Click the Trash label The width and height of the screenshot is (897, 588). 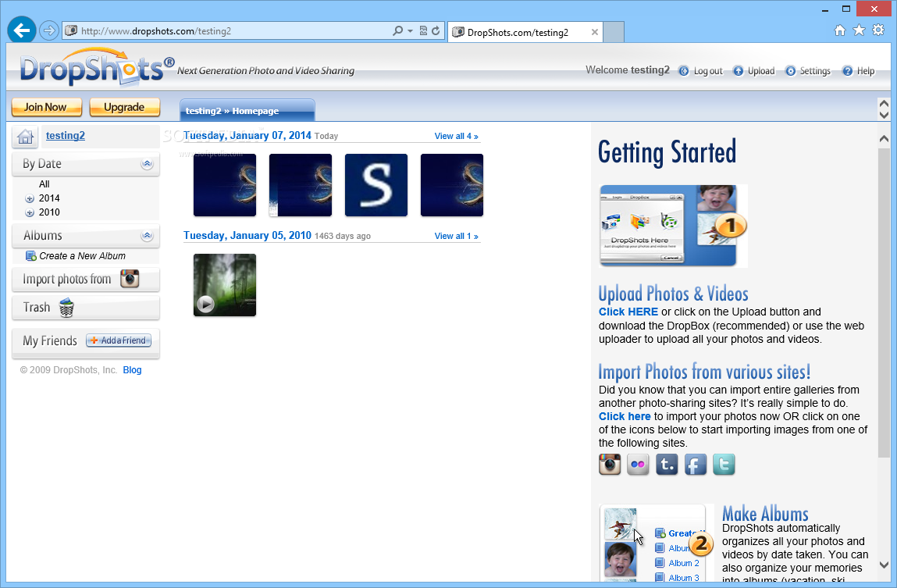pyautogui.click(x=37, y=307)
